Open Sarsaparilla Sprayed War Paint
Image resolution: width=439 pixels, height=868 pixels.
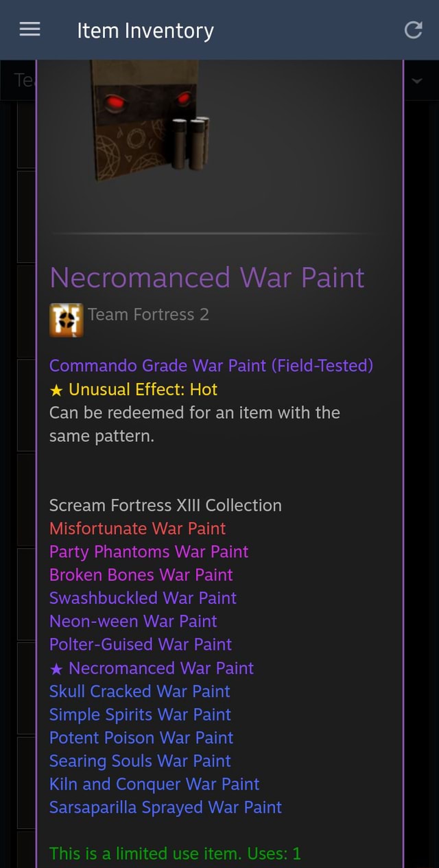165,808
